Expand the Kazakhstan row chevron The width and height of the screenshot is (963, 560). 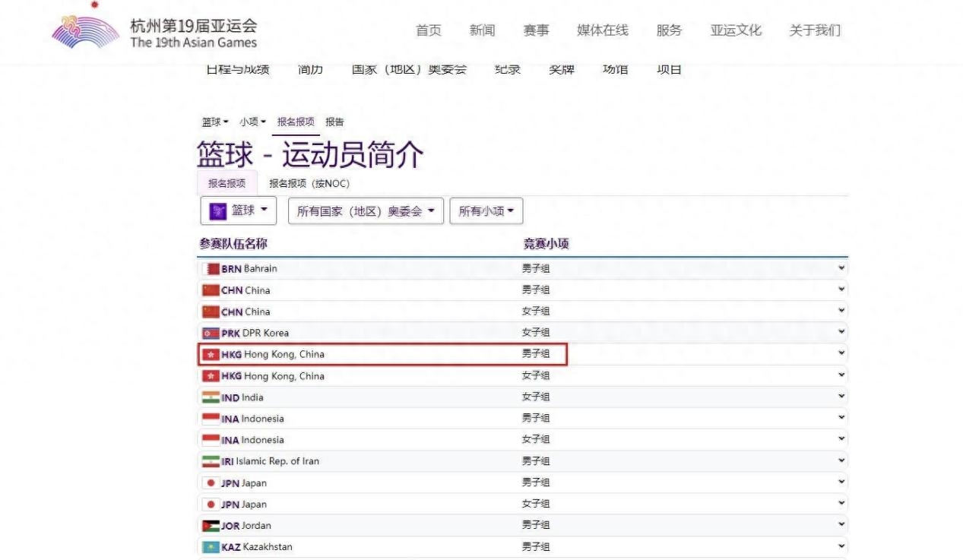pos(841,546)
